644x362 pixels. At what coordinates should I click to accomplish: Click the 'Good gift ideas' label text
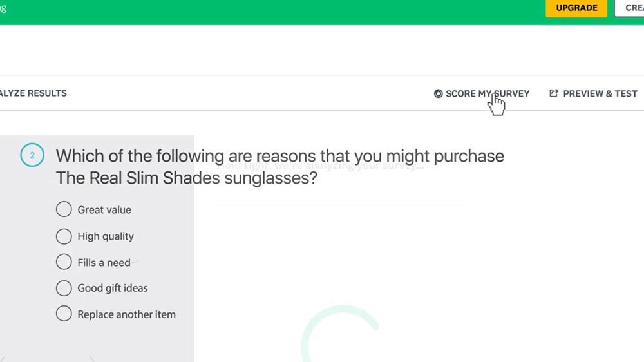[113, 289]
